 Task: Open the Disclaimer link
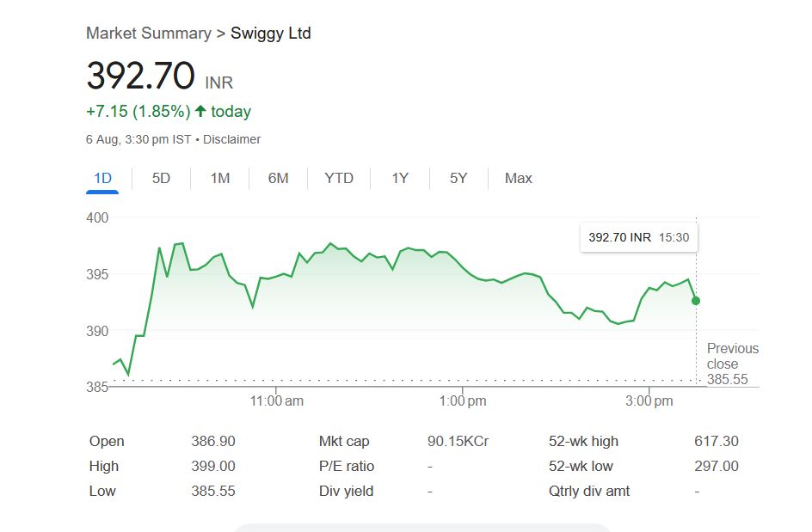coord(232,139)
